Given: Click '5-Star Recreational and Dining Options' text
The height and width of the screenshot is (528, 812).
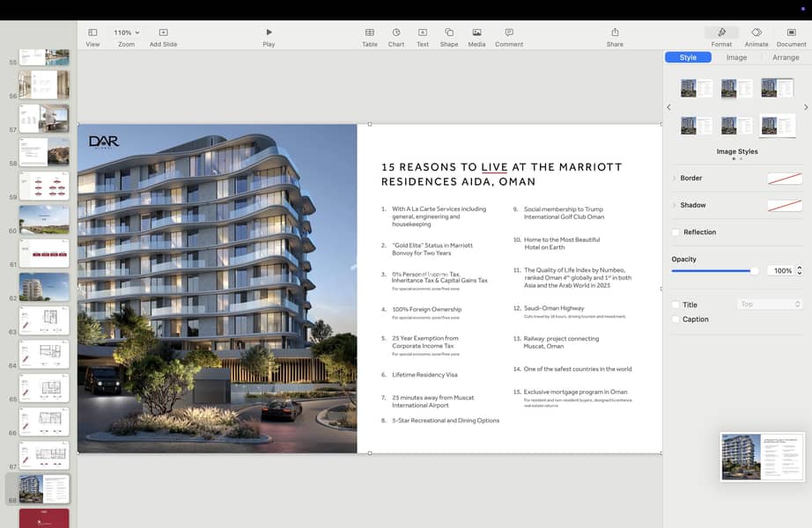Looking at the screenshot, I should click(446, 421).
